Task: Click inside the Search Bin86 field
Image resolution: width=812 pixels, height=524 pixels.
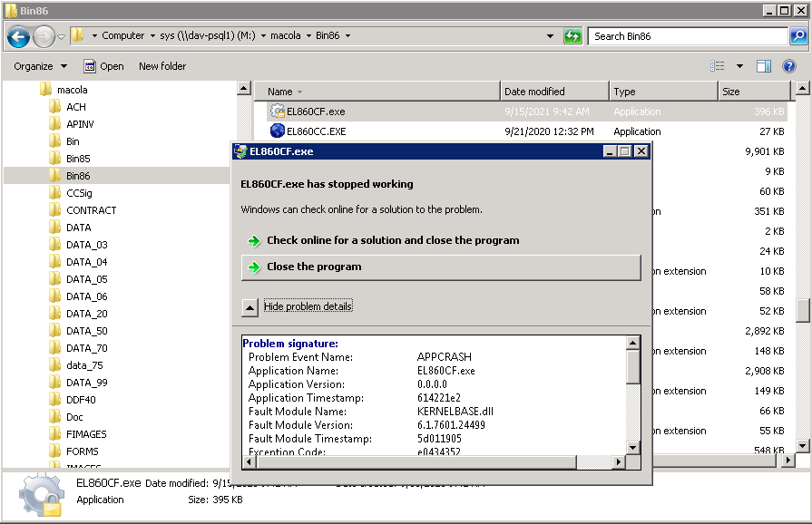Action: pyautogui.click(x=688, y=36)
